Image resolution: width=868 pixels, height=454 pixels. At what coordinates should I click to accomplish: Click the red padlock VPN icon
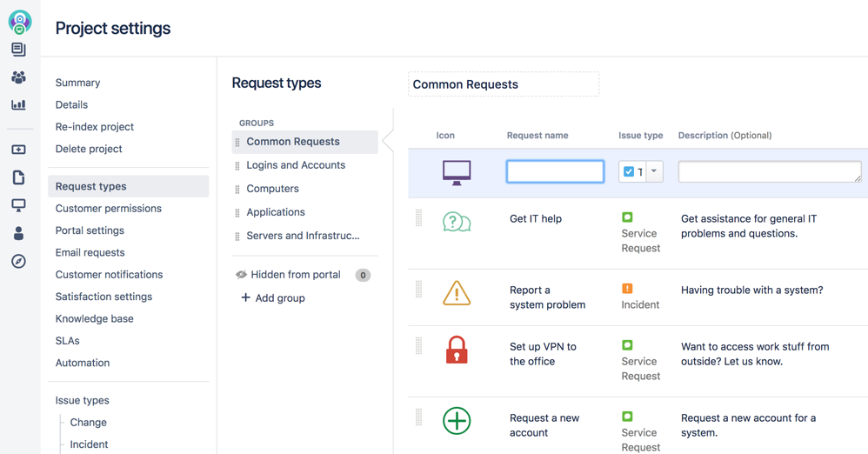pos(457,350)
